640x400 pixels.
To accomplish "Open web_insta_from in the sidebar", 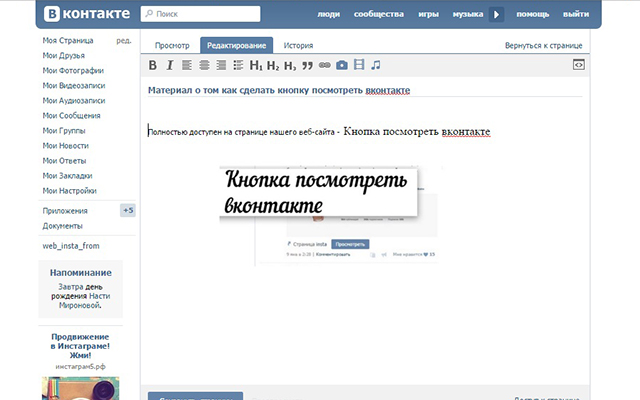I will pos(71,246).
